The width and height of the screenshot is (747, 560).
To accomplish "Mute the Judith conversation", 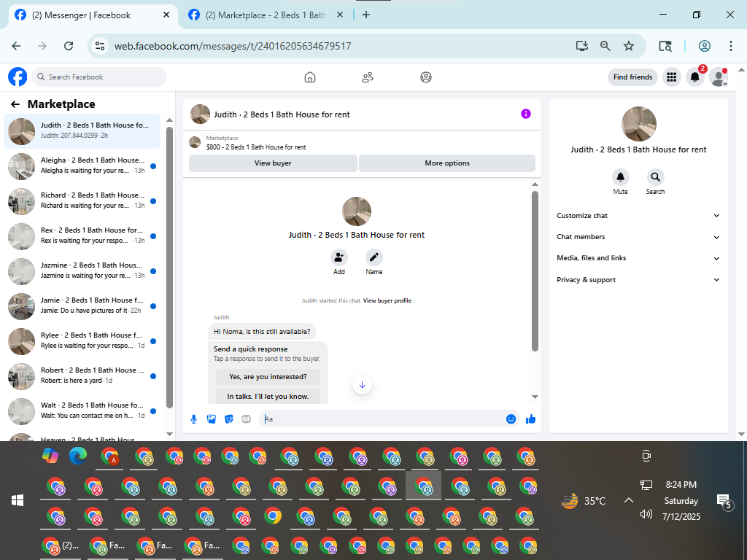I will point(620,177).
